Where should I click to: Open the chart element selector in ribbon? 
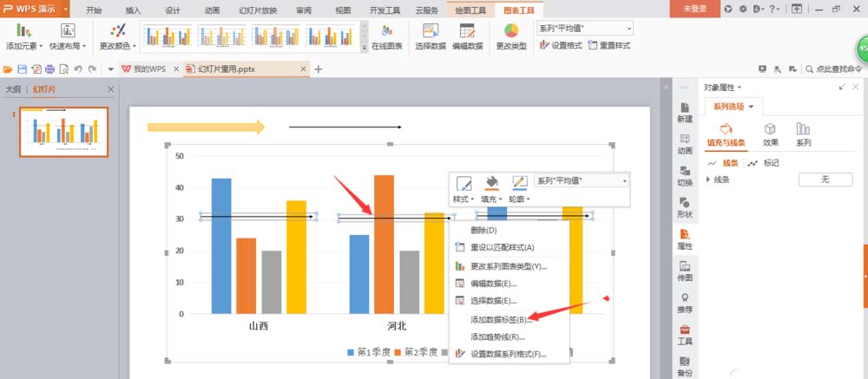click(585, 29)
